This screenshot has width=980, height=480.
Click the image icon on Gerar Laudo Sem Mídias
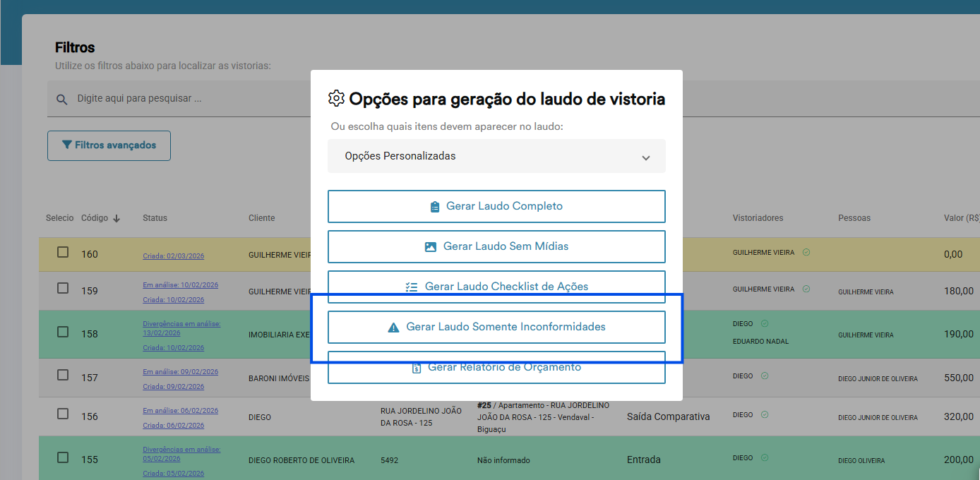coord(429,246)
